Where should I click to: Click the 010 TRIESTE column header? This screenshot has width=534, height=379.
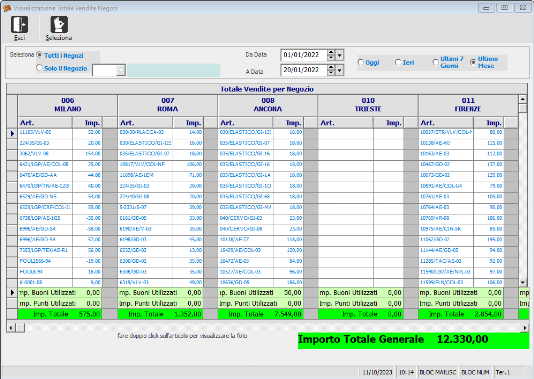pyautogui.click(x=368, y=105)
